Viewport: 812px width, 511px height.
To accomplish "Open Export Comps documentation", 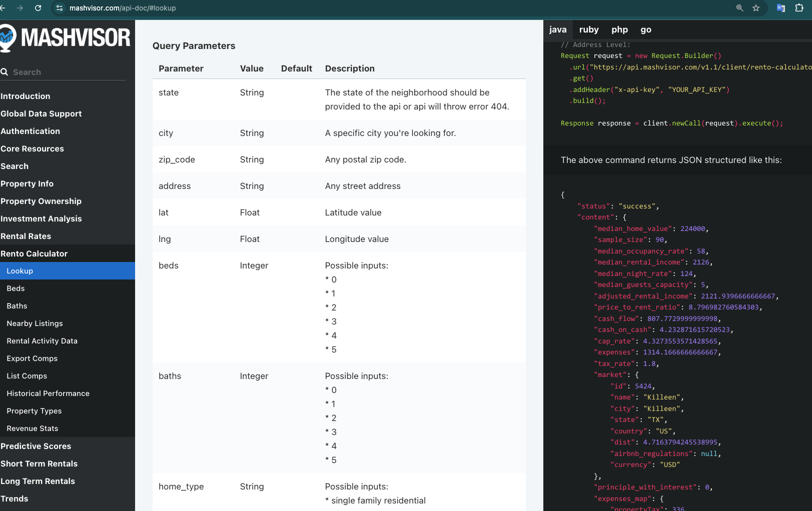I will coord(32,358).
